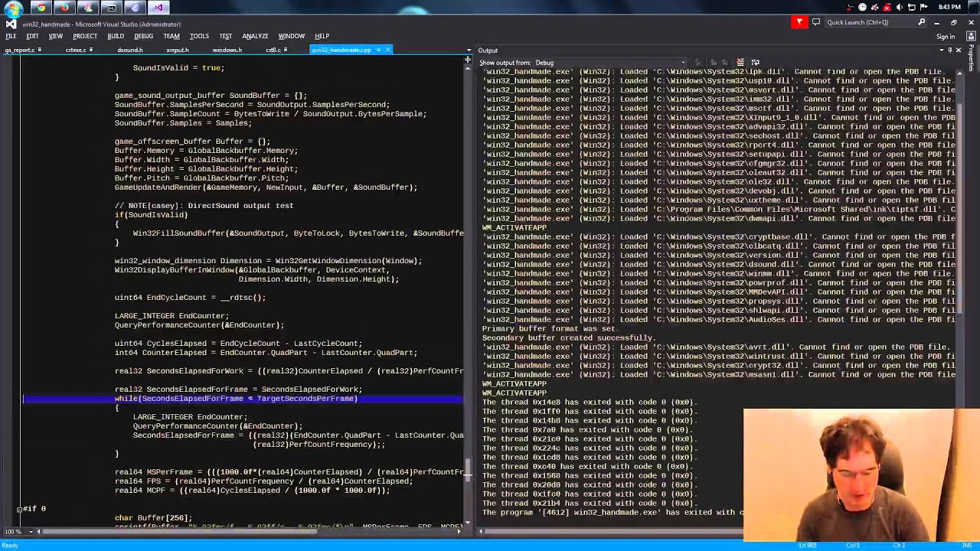Image resolution: width=980 pixels, height=551 pixels.
Task: Open the TEST menu
Action: click(225, 36)
